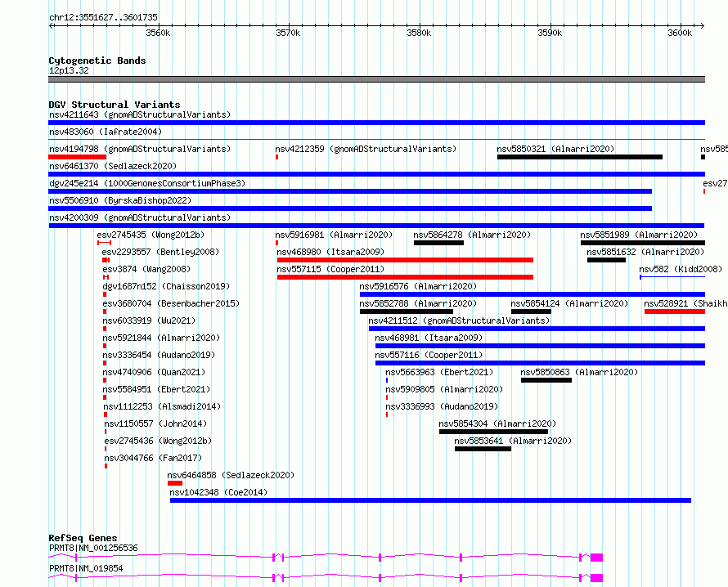Select nsv1042348 (Coe2014) blue bar
This screenshot has height=587, width=728.
(x=430, y=500)
